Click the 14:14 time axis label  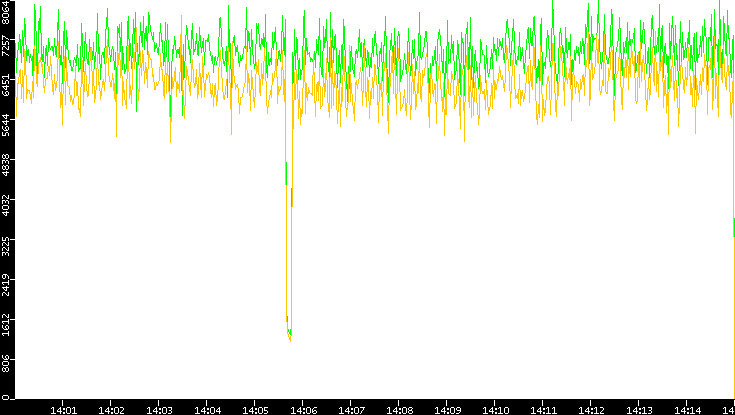click(x=686, y=410)
